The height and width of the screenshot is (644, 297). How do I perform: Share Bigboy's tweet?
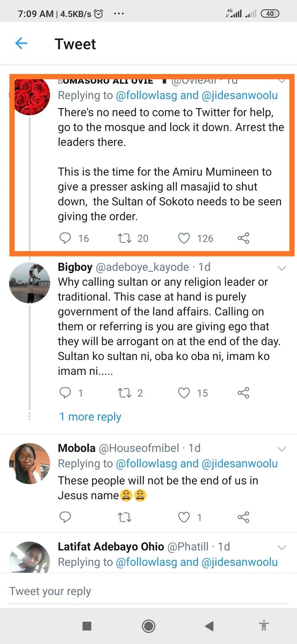point(243,393)
